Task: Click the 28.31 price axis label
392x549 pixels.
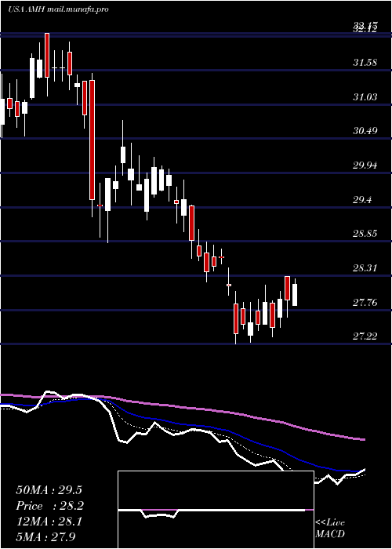Action: tap(365, 268)
